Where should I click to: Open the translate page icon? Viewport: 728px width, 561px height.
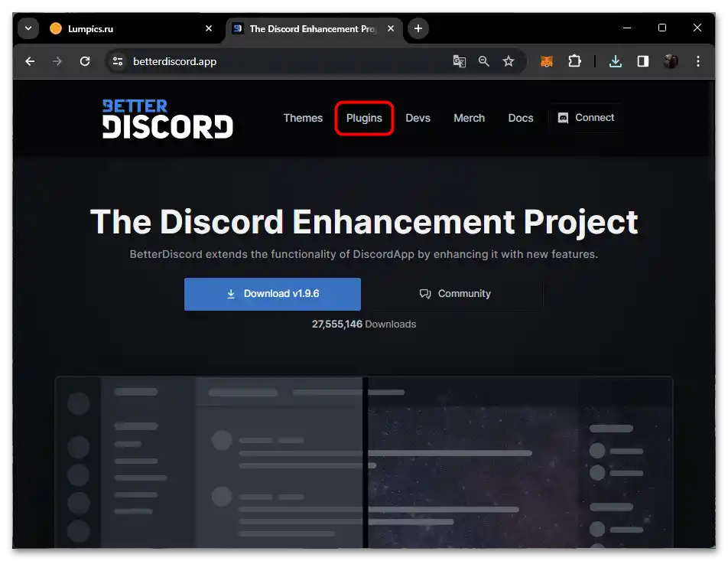click(459, 61)
